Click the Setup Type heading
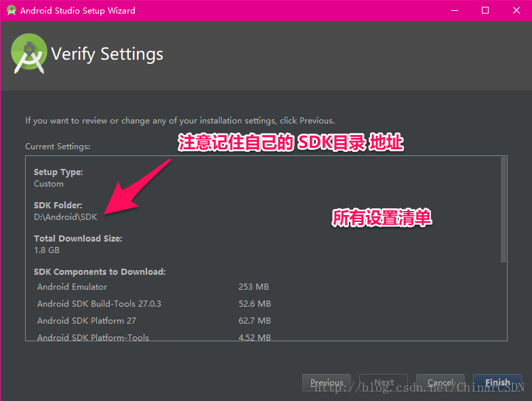Image resolution: width=532 pixels, height=401 pixels. point(58,172)
